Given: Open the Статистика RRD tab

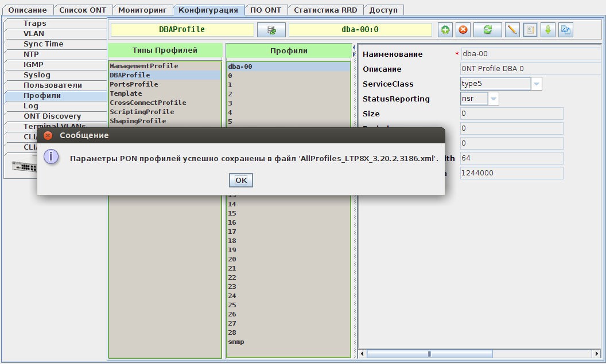Looking at the screenshot, I should [x=325, y=10].
